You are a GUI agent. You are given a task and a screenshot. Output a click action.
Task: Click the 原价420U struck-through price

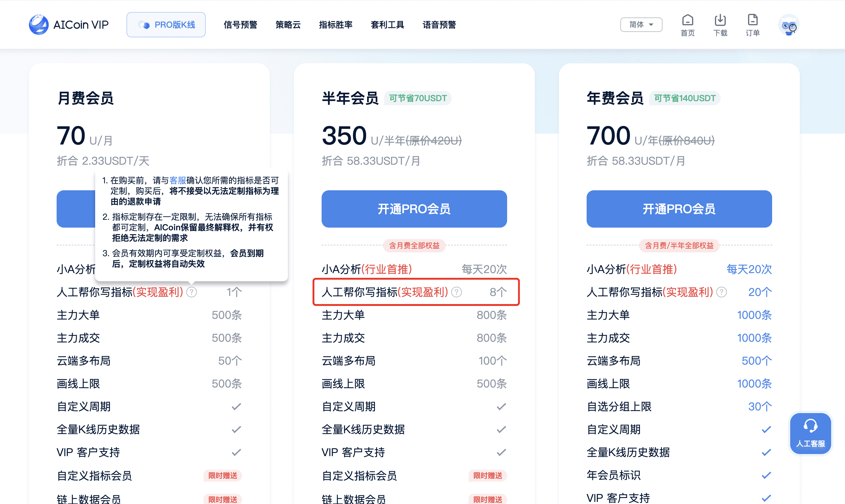point(433,140)
